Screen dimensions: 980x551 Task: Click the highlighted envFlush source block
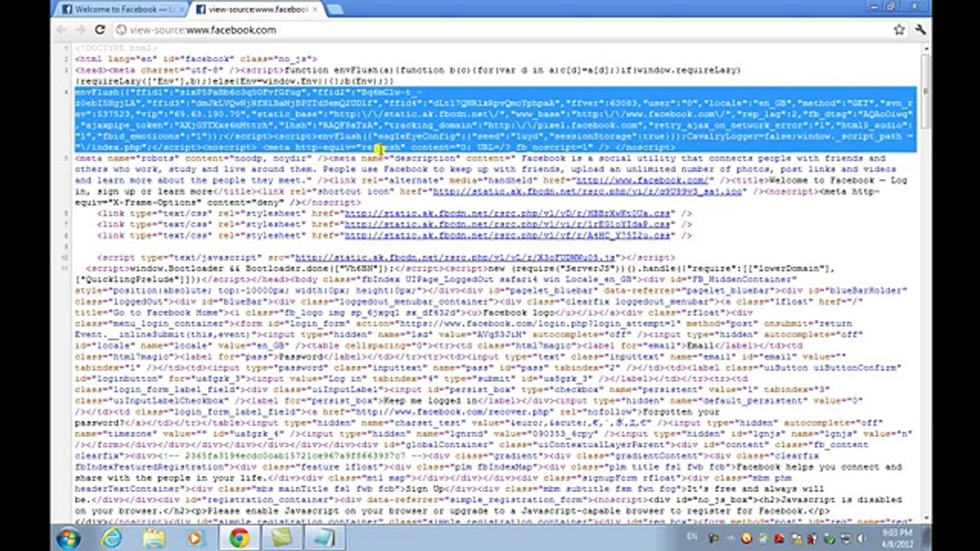pyautogui.click(x=495, y=119)
